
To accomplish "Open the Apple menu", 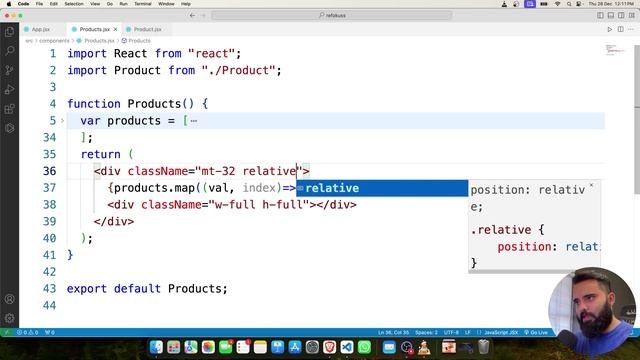I will tap(9, 4).
